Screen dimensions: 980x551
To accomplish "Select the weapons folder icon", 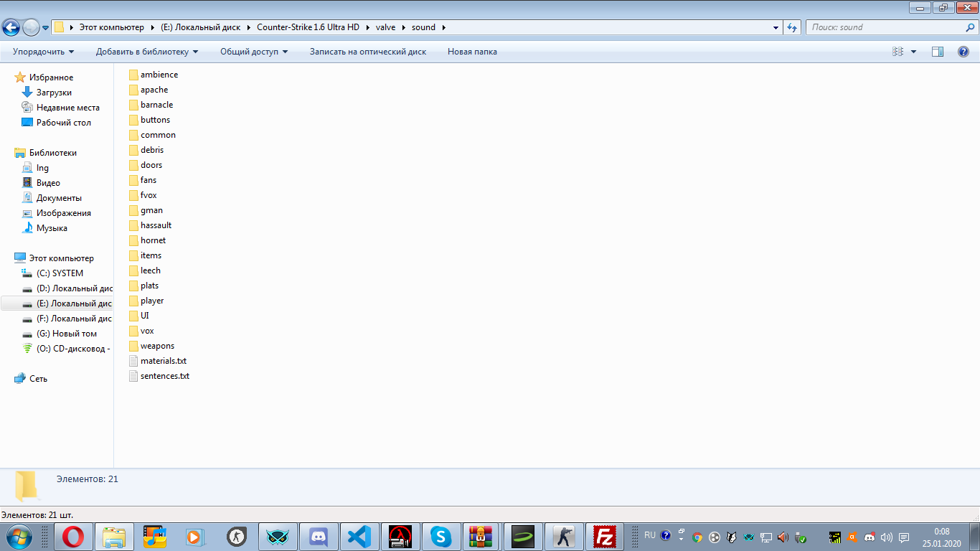I will (x=133, y=346).
